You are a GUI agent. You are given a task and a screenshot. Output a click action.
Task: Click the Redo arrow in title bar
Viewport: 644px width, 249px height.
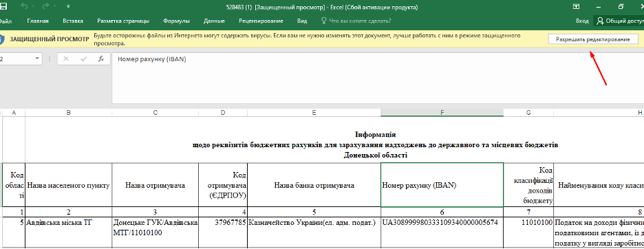point(45,7)
